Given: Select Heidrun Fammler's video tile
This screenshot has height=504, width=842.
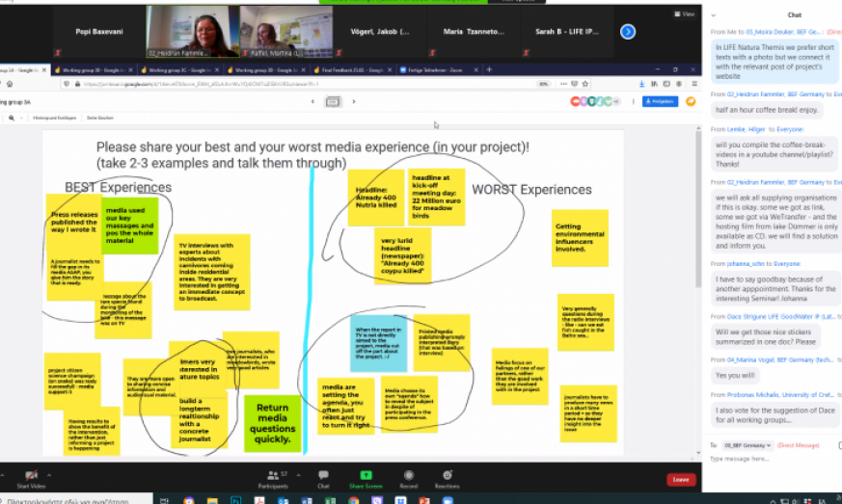Looking at the screenshot, I should (x=193, y=32).
